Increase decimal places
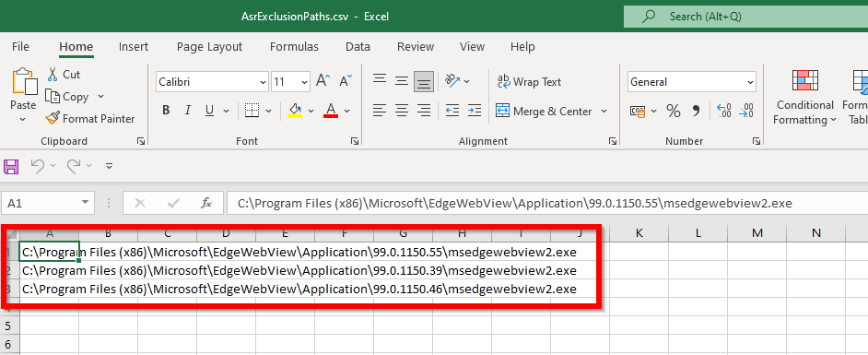This screenshot has width=868, height=355. [723, 111]
